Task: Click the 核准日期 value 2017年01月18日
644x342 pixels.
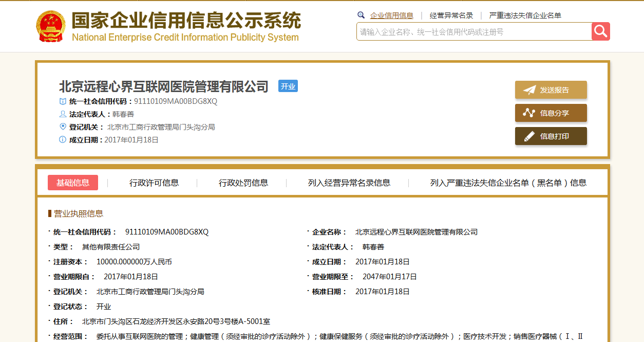Action: click(383, 292)
